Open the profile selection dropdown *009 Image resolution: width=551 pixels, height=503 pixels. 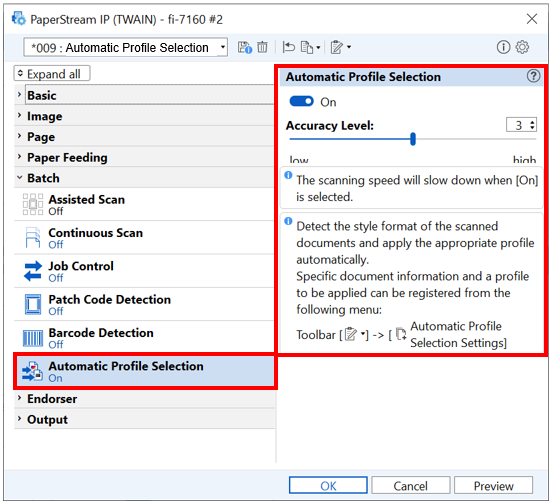pos(125,47)
